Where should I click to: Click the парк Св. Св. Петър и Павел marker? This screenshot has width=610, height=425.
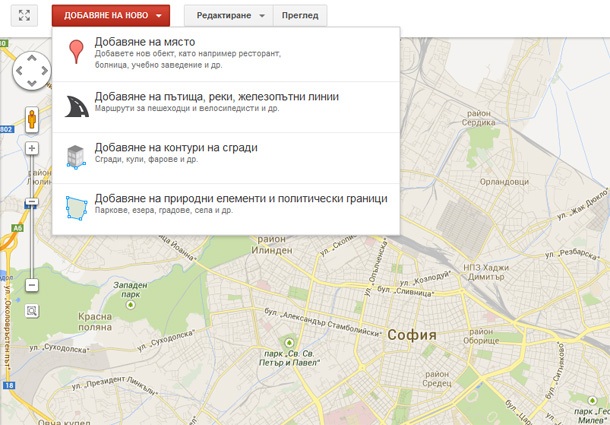(289, 342)
